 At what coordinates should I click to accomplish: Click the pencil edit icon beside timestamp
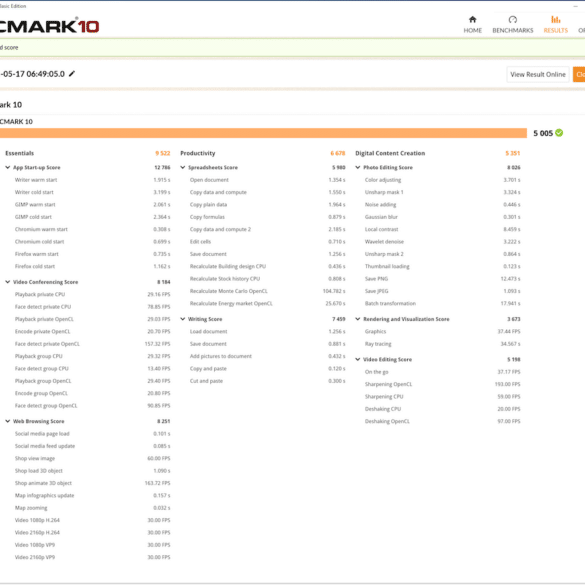point(72,74)
